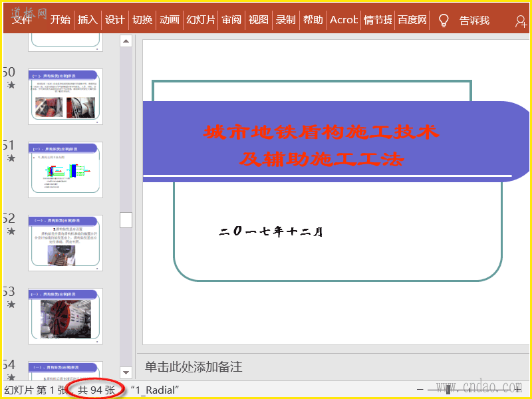Switch to the 开始 ribbon tab
532x399 pixels.
(x=60, y=20)
